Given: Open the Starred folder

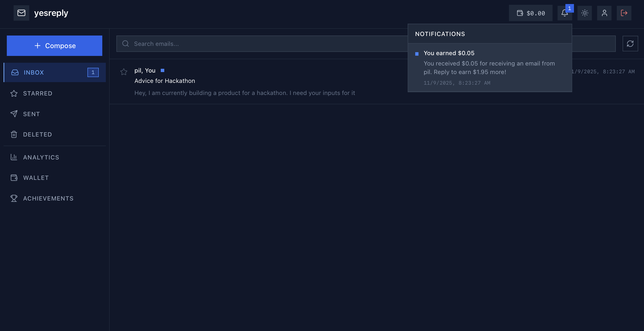Looking at the screenshot, I should click(x=38, y=93).
